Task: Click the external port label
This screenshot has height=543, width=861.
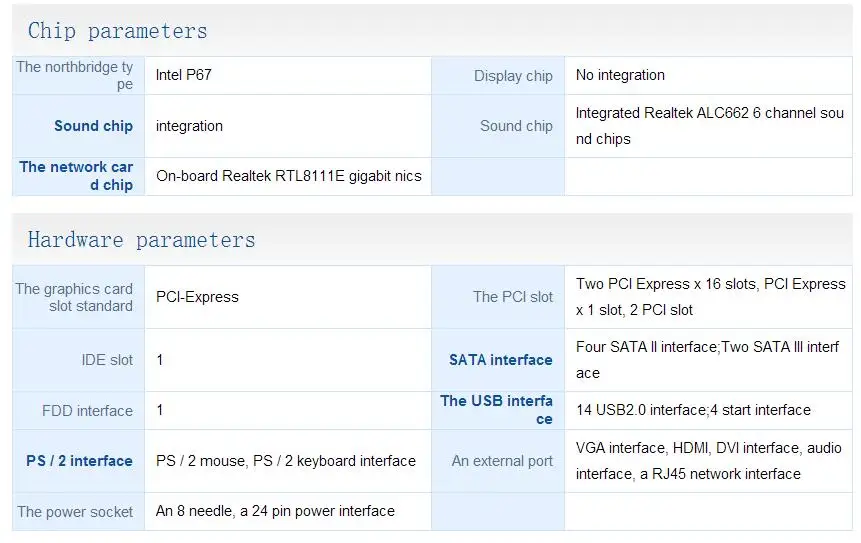Action: click(502, 461)
